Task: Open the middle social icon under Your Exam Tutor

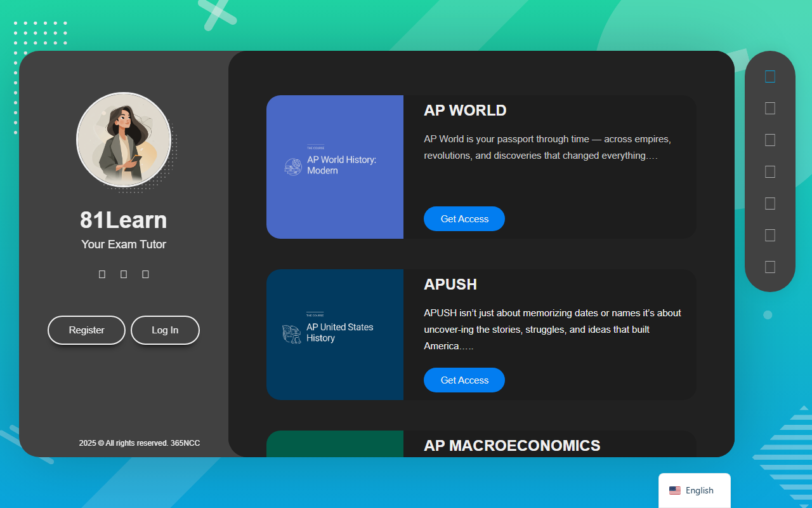Action: pos(124,274)
